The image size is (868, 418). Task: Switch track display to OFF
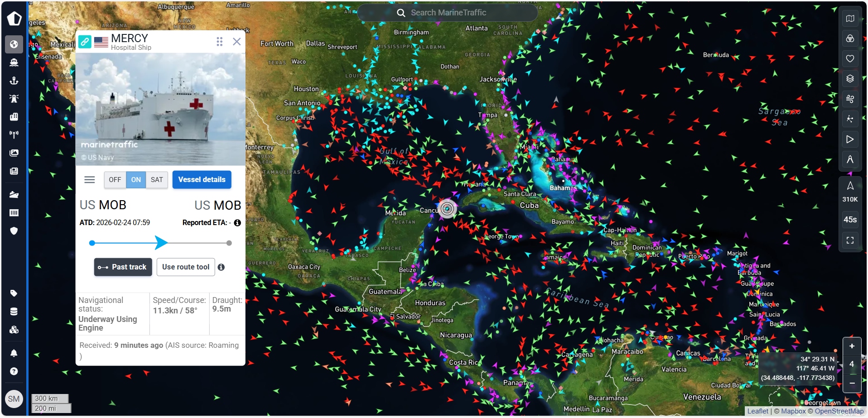115,180
